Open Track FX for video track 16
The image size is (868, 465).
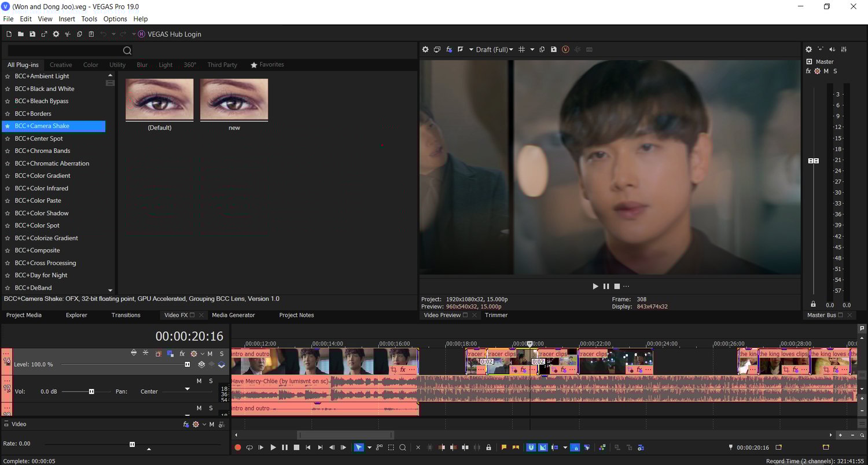coord(182,353)
